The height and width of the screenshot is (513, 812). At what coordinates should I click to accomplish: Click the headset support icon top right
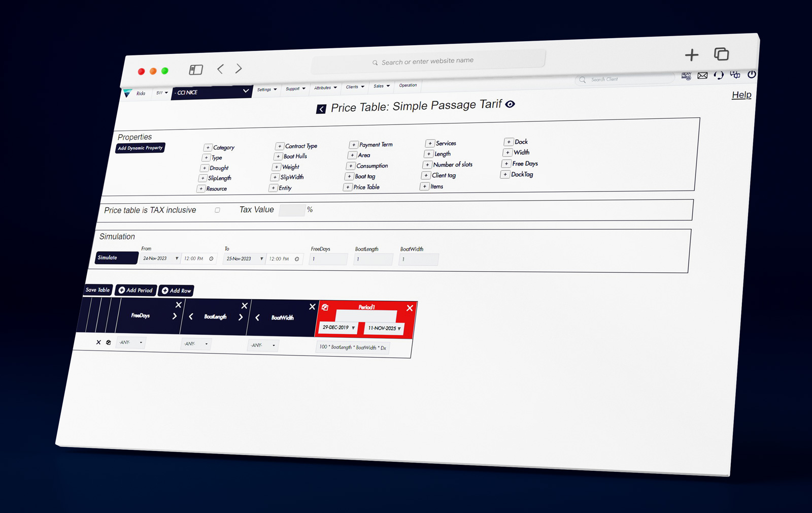719,75
